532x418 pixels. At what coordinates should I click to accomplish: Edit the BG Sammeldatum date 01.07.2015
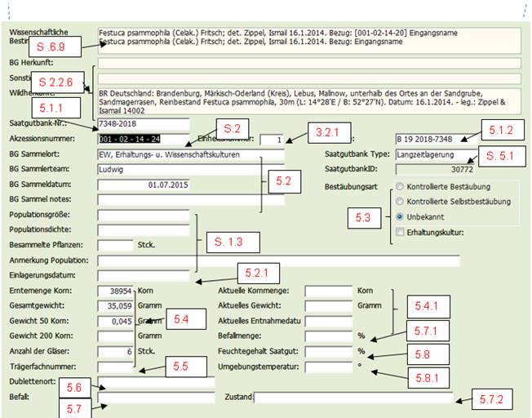tap(143, 184)
